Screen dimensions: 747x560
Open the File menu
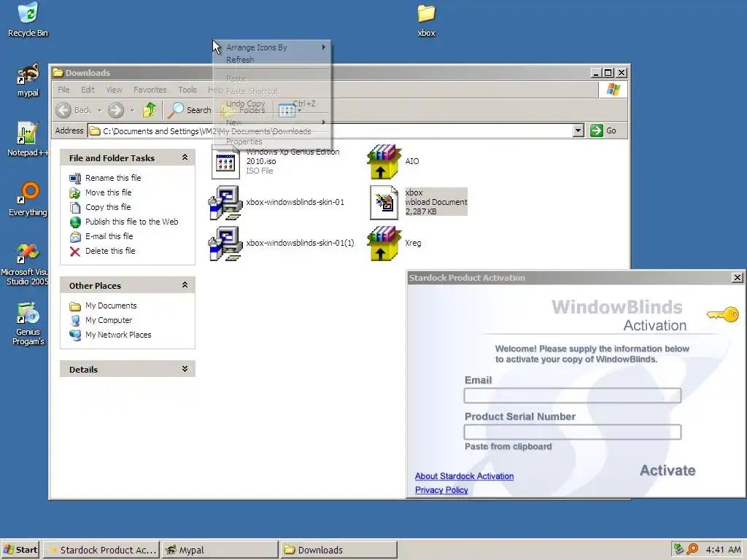[63, 90]
